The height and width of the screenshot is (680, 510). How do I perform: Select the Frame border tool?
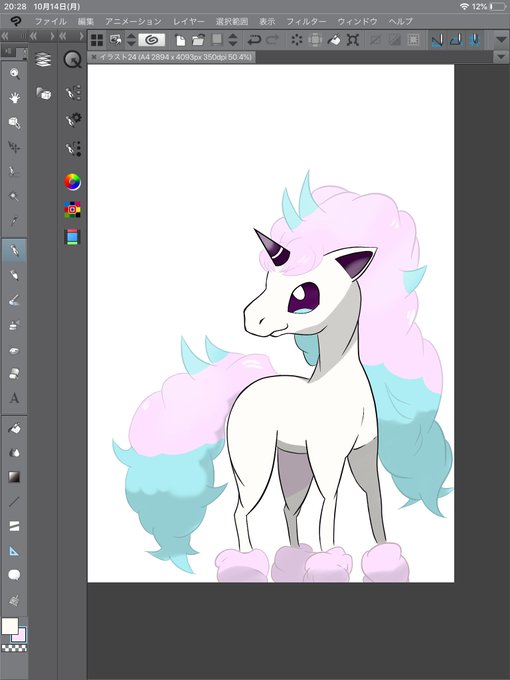click(x=14, y=526)
